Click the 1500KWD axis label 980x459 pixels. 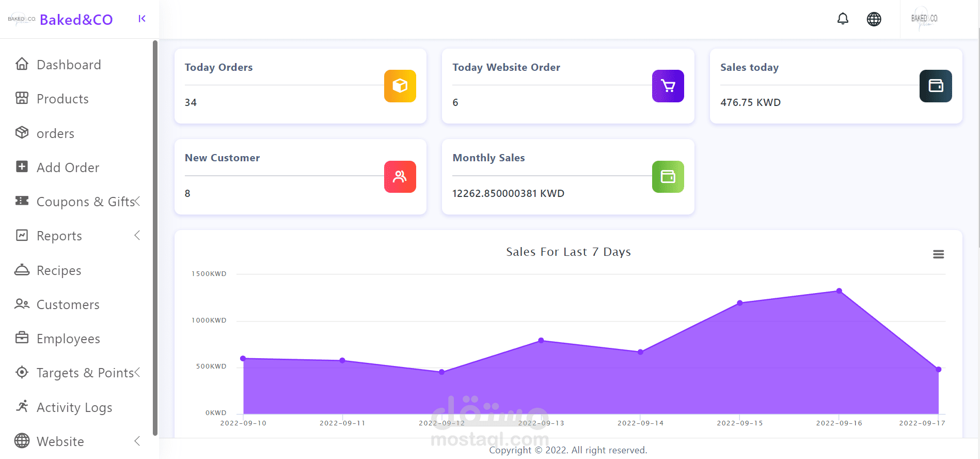pos(209,273)
